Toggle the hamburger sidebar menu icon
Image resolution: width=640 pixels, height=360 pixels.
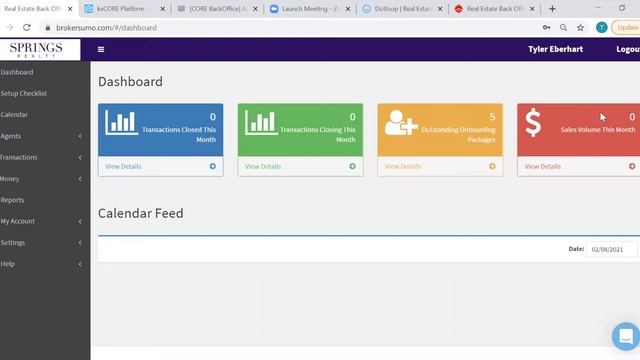click(x=101, y=49)
